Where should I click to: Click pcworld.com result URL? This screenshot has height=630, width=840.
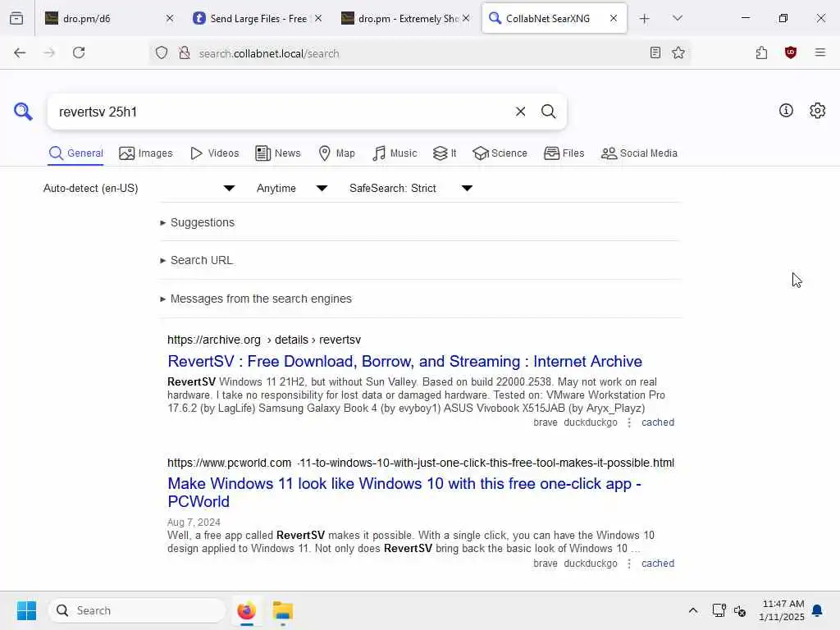[x=421, y=463]
